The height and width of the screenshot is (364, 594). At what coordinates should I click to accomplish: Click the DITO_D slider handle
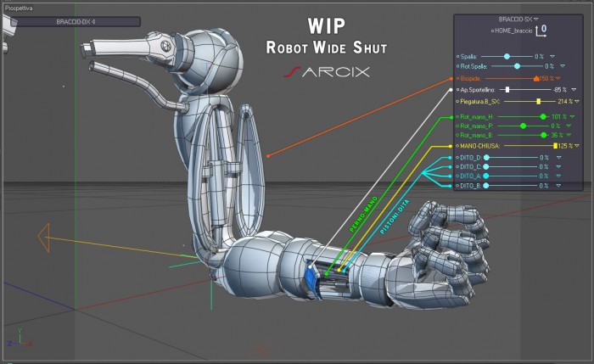(x=486, y=158)
